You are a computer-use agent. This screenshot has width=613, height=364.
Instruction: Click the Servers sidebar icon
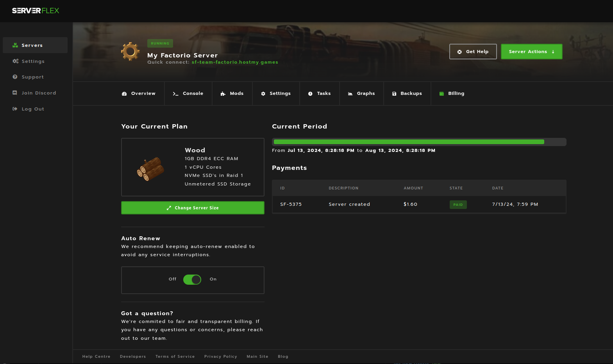(x=15, y=45)
